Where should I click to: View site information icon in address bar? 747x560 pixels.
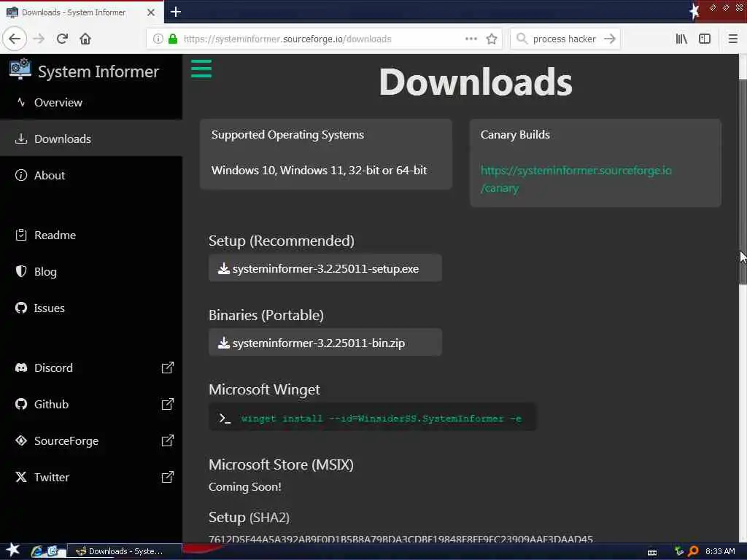click(x=158, y=39)
